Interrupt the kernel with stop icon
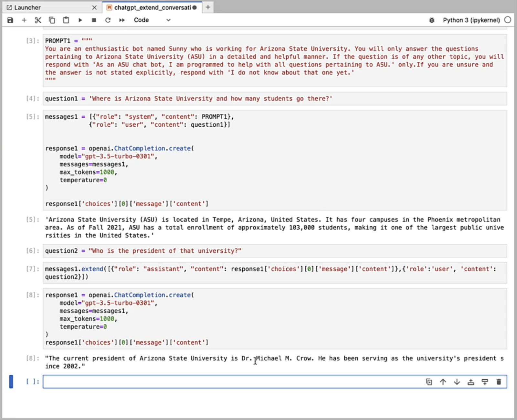The image size is (517, 420). (94, 20)
